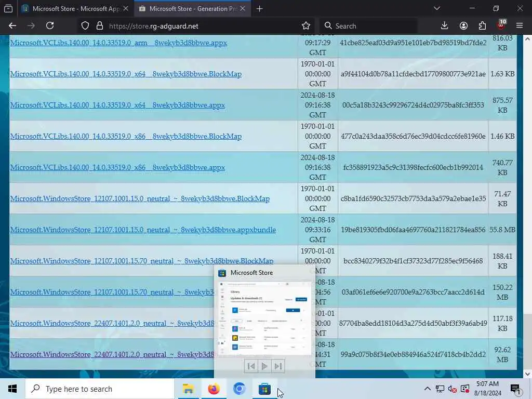The width and height of the screenshot is (532, 399).
Task: Open second WindowsStore 12107.1001.15.70 neutral link
Action: [112, 292]
